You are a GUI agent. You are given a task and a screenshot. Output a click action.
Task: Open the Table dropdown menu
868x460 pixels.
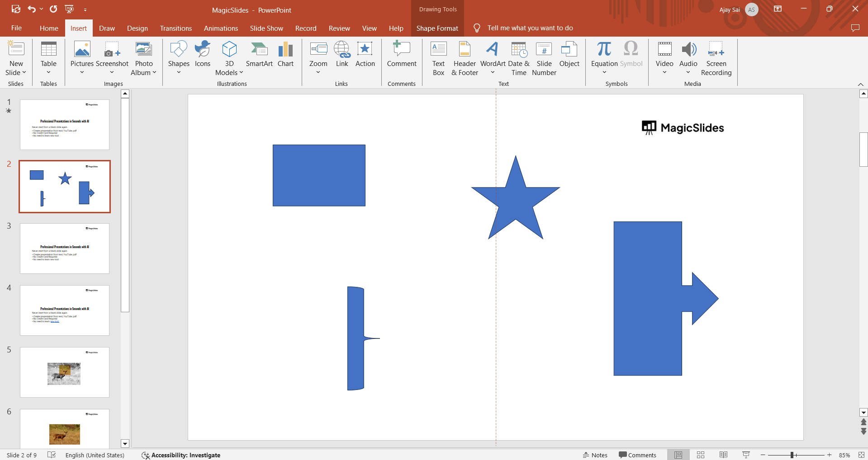[48, 72]
